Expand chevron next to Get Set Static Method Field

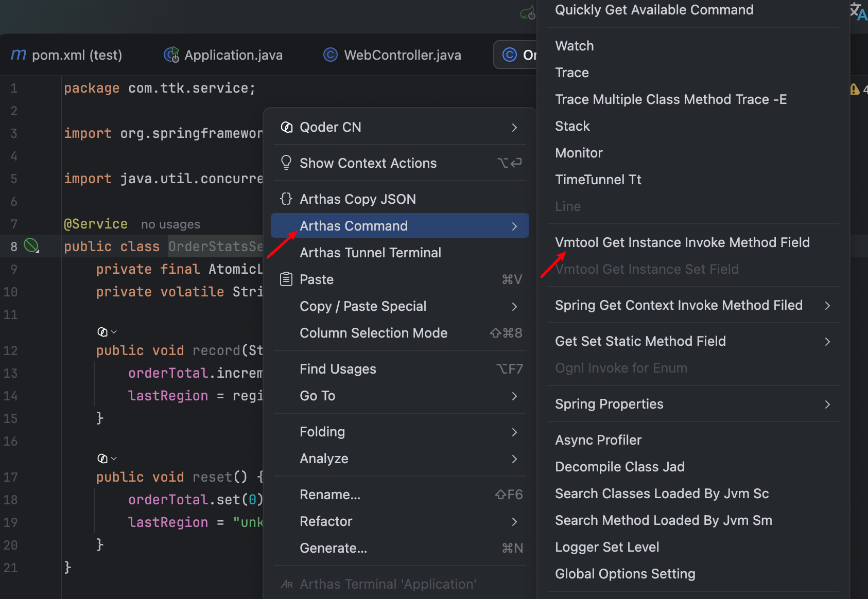click(827, 341)
